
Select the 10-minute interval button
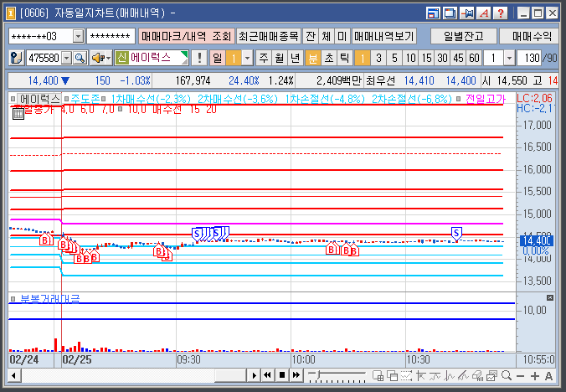pyautogui.click(x=410, y=58)
